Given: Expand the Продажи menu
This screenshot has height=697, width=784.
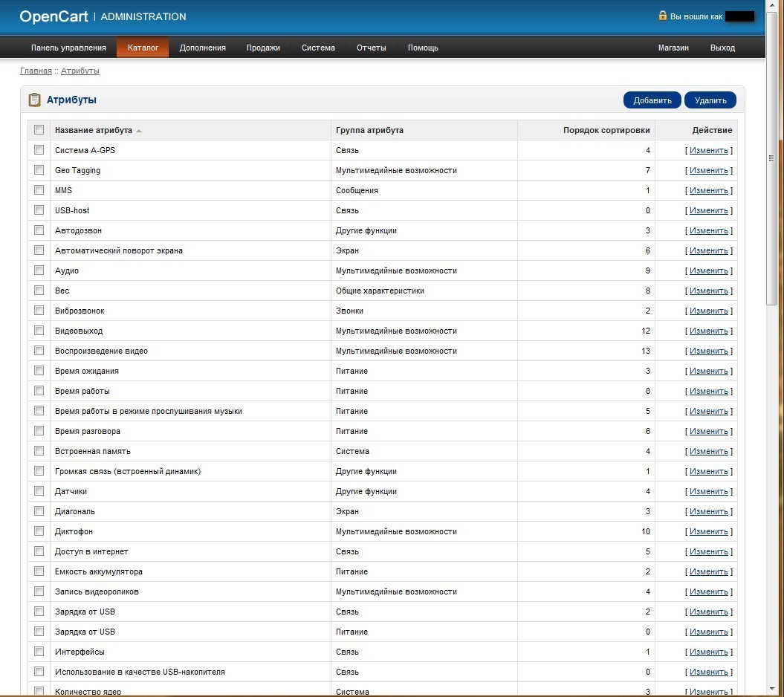Looking at the screenshot, I should (x=263, y=48).
